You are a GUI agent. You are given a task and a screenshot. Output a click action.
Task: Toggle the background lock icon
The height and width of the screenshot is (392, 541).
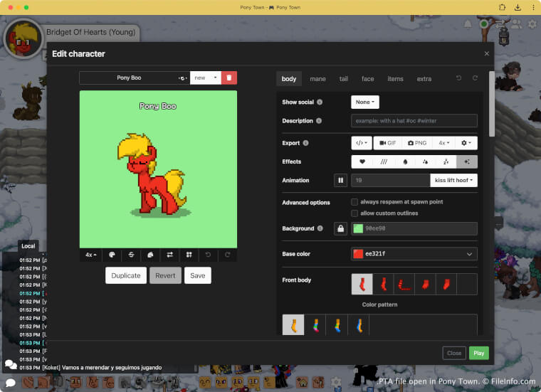[x=341, y=228]
